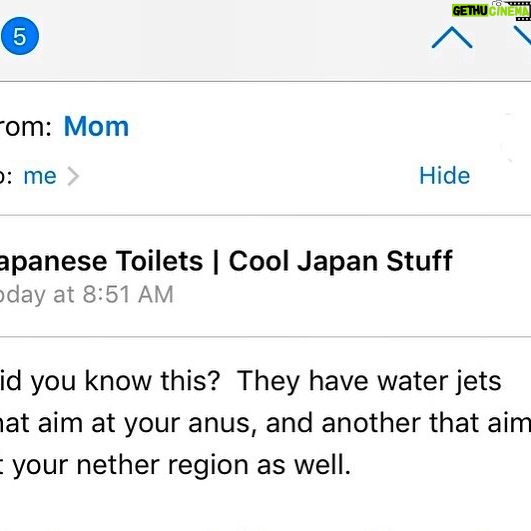Open recipient contact me
Image resolution: width=531 pixels, height=531 pixels.
click(40, 176)
